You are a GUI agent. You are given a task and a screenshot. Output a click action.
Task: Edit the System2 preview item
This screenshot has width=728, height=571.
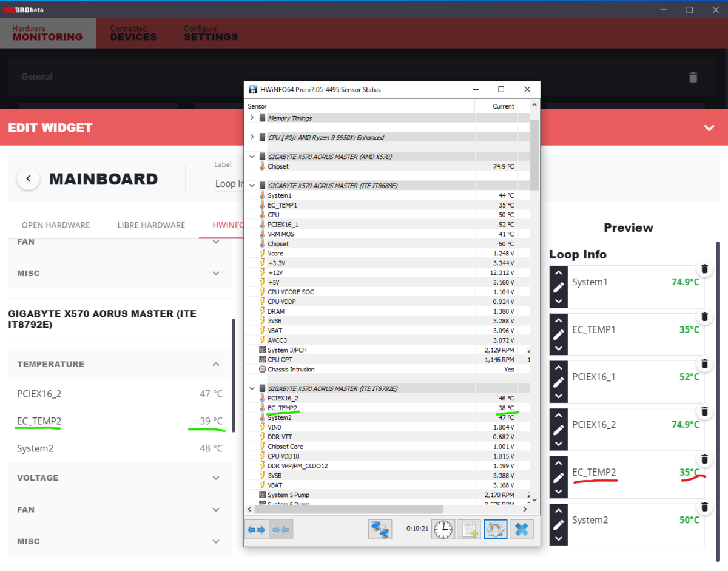[559, 525]
